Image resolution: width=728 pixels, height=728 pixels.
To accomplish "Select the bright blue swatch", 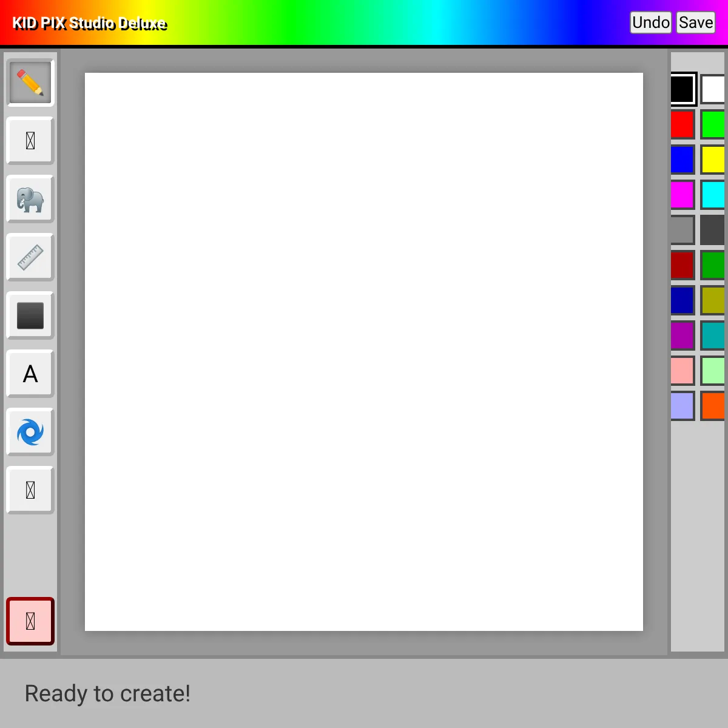I will pos(682,160).
